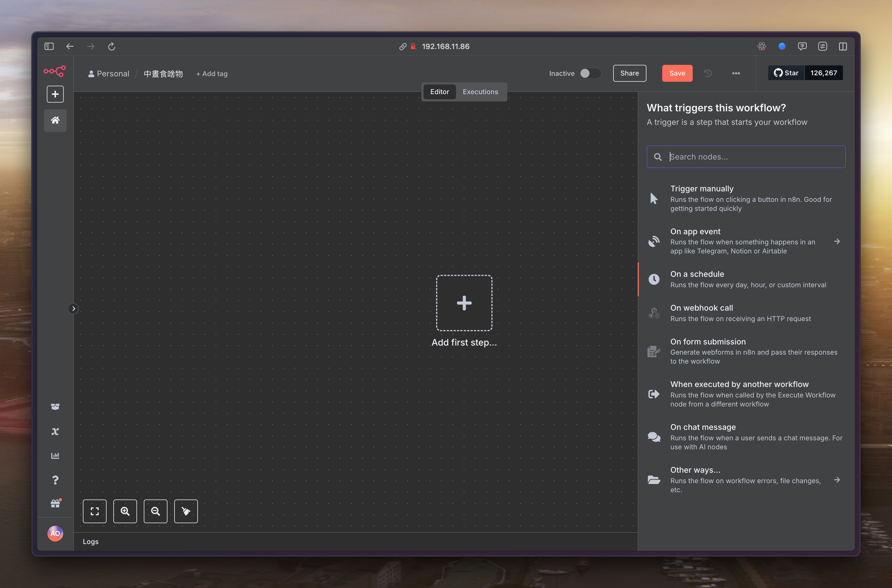Toggle the browser sidebar panel icon

pos(49,47)
